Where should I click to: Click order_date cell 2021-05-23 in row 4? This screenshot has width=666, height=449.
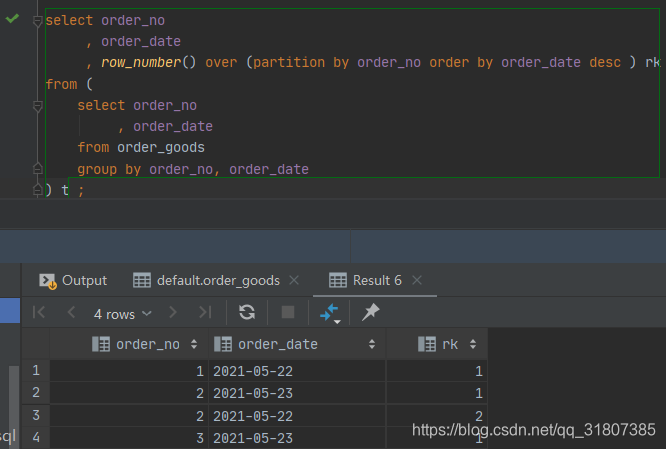(297, 438)
